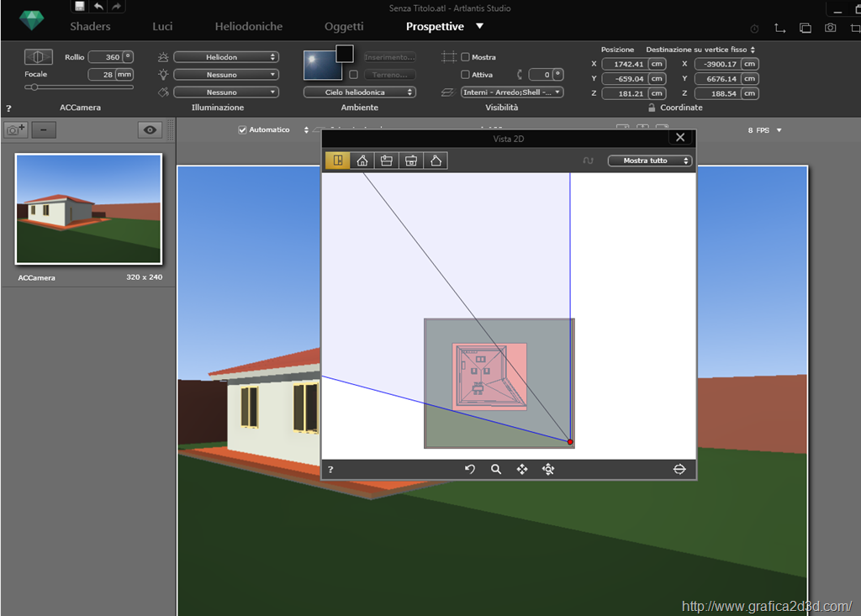
Task: Expand the Mostra tutto dropdown
Action: pyautogui.click(x=649, y=161)
